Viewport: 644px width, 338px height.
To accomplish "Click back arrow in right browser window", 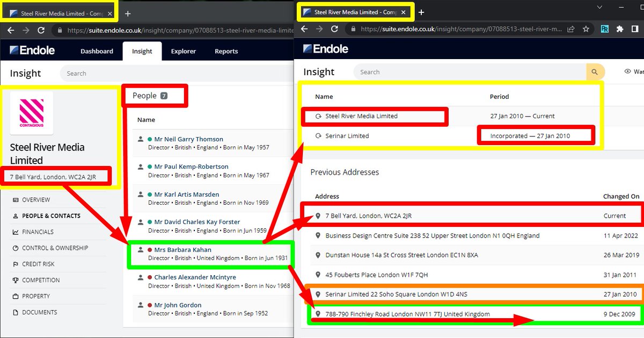I will 304,29.
